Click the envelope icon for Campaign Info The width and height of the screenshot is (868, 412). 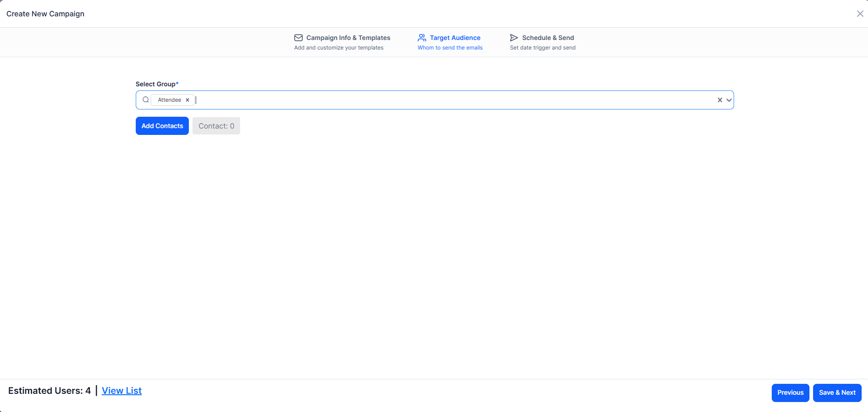tap(298, 38)
